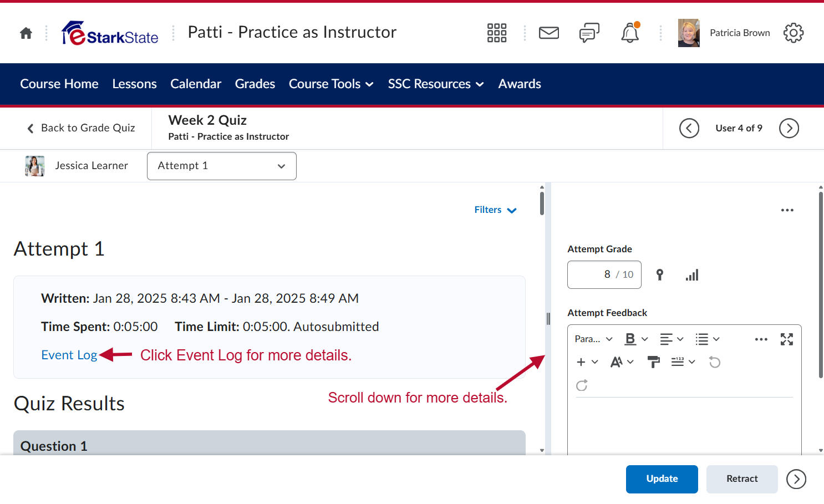The height and width of the screenshot is (504, 824).
Task: Open the Lessons navbar item
Action: (x=135, y=84)
